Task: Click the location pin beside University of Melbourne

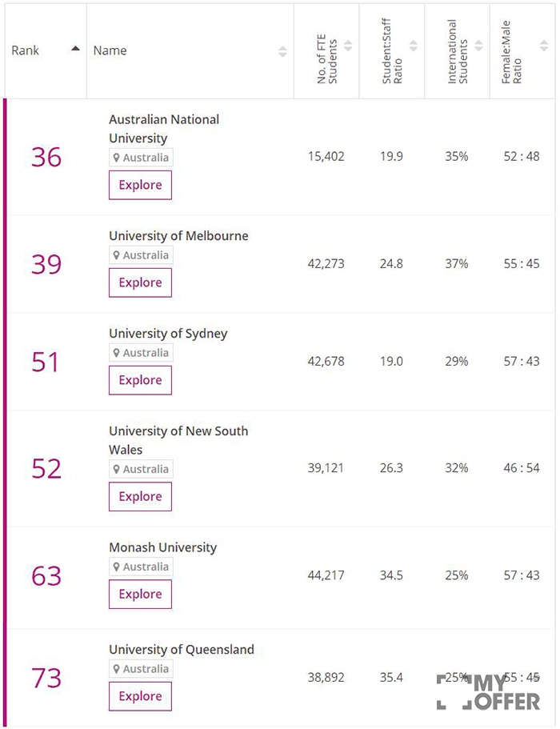Action: click(x=118, y=256)
